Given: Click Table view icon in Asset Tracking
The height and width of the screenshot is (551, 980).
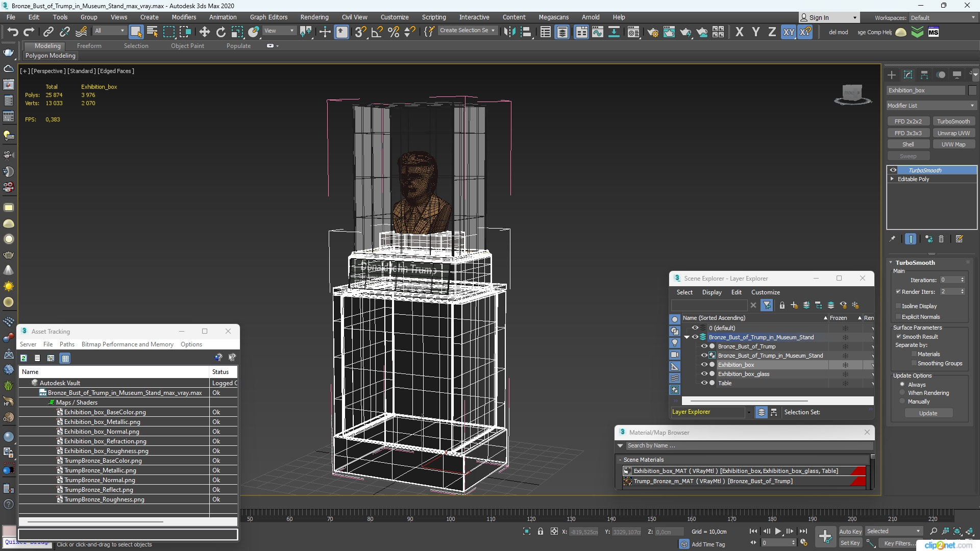Looking at the screenshot, I should (x=65, y=358).
